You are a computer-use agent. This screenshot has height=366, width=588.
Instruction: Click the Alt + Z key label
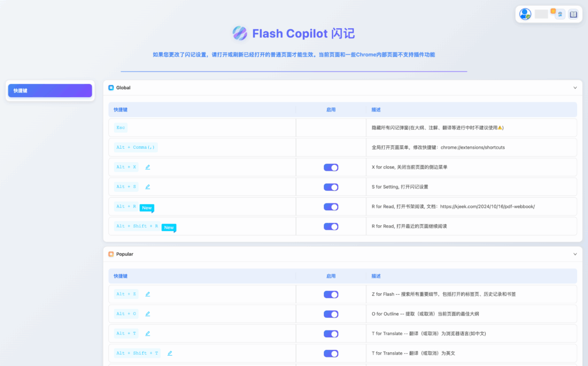tap(126, 294)
